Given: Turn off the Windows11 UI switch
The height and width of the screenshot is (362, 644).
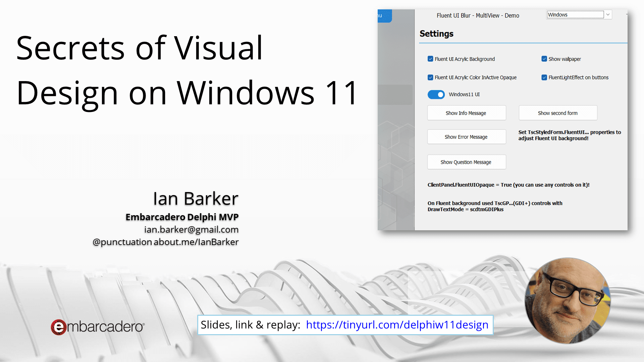Looking at the screenshot, I should click(x=436, y=95).
